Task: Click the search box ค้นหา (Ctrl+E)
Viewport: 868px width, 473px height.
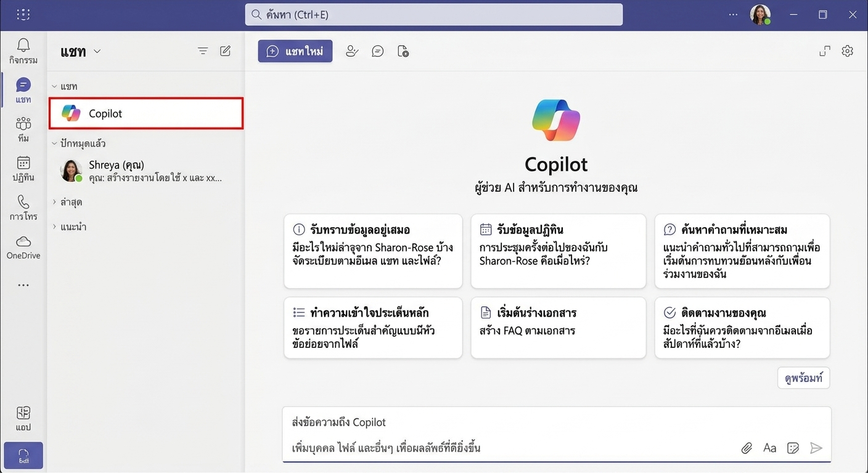Action: [x=434, y=15]
